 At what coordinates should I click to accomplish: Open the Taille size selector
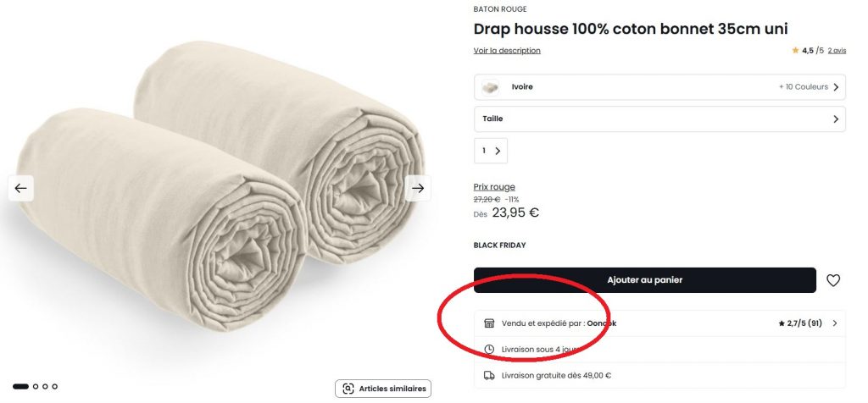point(659,119)
